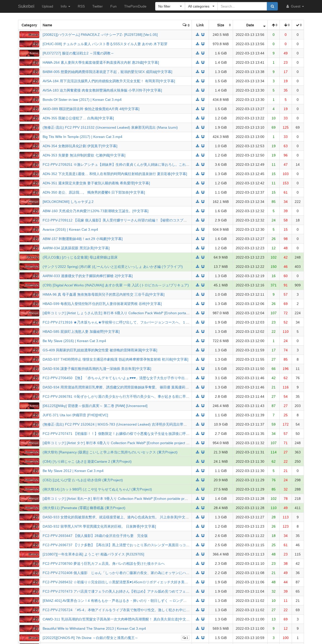Expand the Guest account menu

tap(295, 6)
